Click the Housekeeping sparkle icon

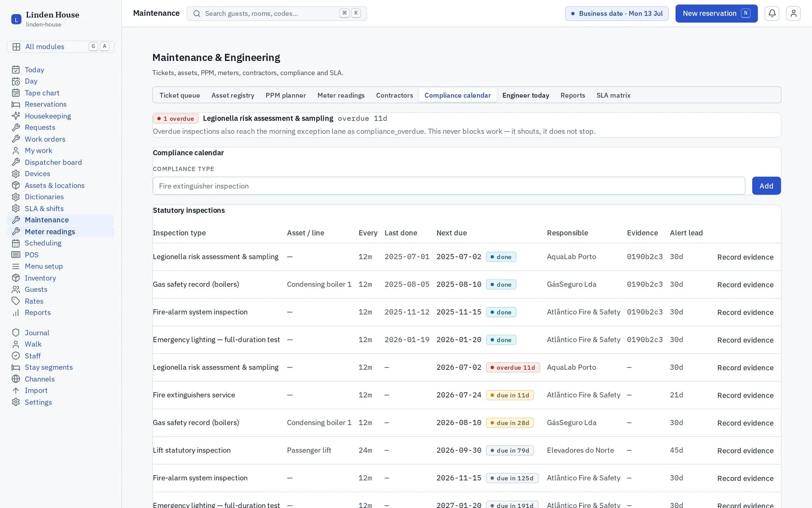click(x=16, y=116)
